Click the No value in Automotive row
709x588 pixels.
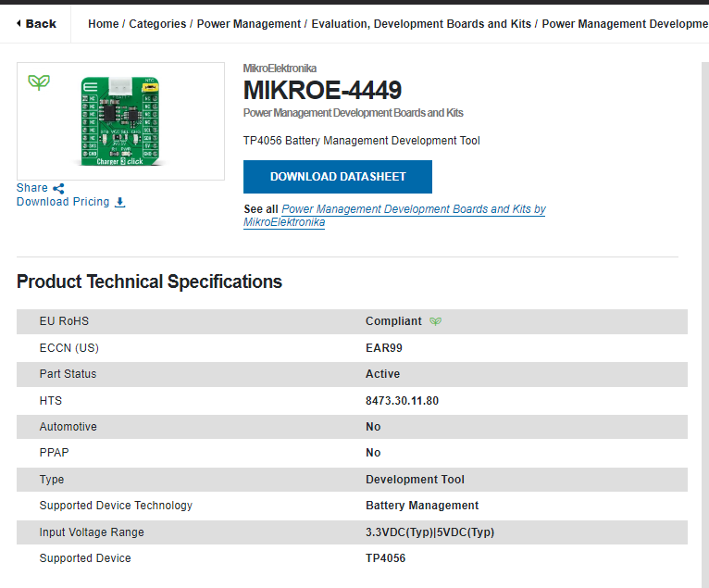[x=373, y=427]
